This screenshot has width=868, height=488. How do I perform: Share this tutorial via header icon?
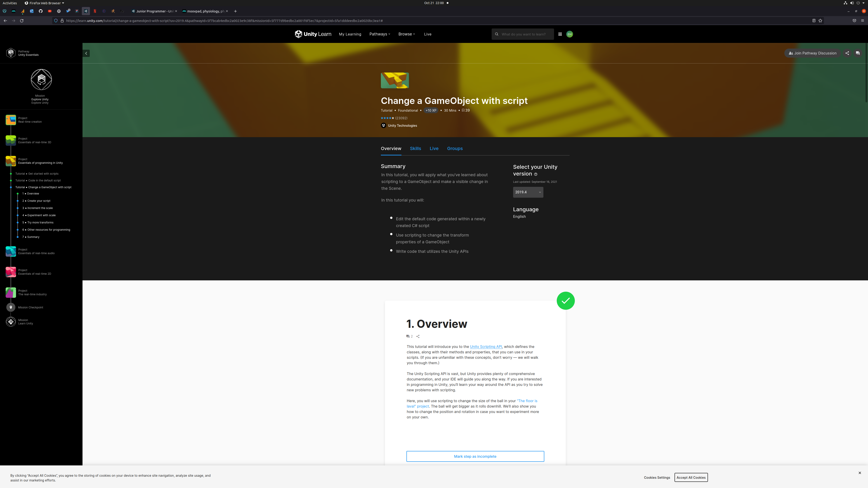click(x=847, y=53)
